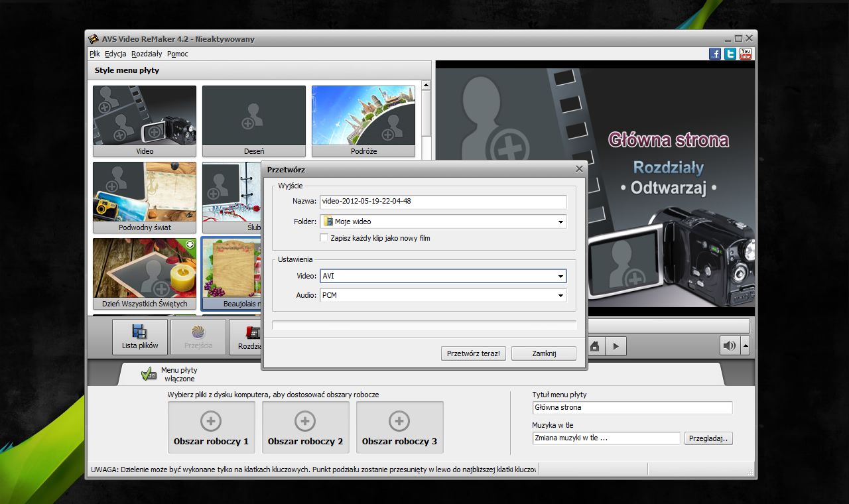Click the Przeglądaj.. button
The width and height of the screenshot is (849, 504).
[708, 438]
